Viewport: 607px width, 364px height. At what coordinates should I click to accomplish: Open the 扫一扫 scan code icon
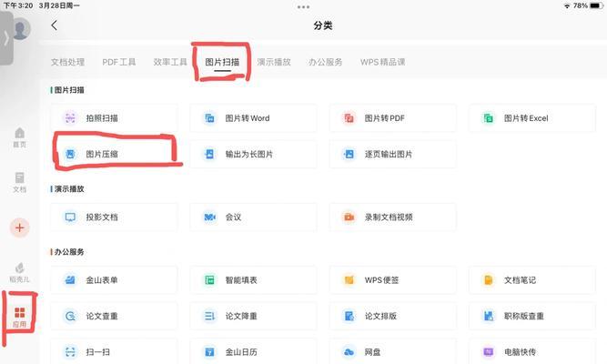(x=70, y=352)
